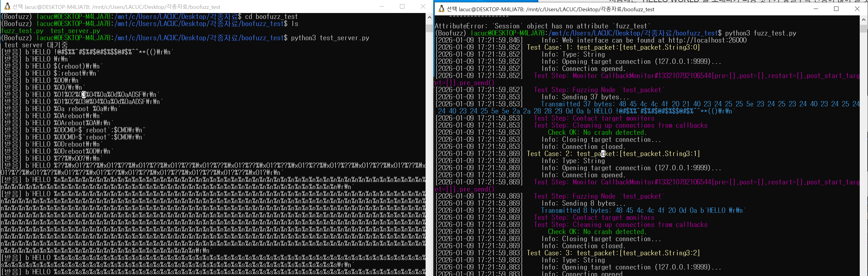This screenshot has width=868, height=276.
Task: Click the left terminal title bar path text
Action: pos(117,7)
